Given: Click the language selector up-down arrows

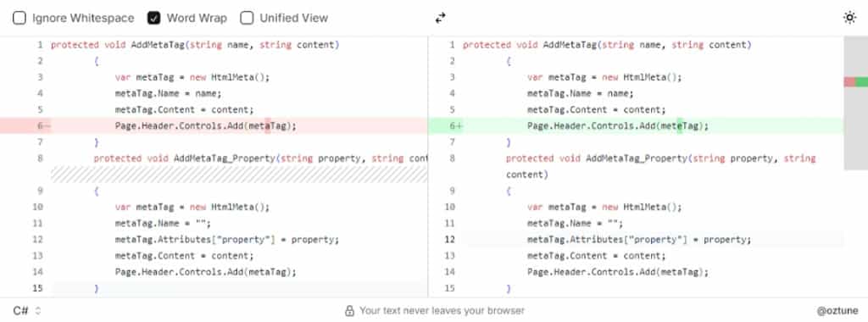Looking at the screenshot, I should pos(37,311).
